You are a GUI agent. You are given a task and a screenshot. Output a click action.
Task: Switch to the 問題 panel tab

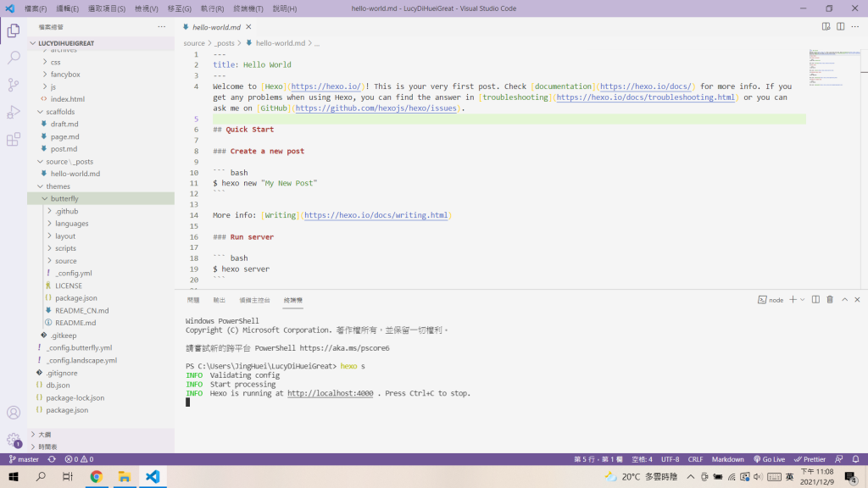click(193, 300)
